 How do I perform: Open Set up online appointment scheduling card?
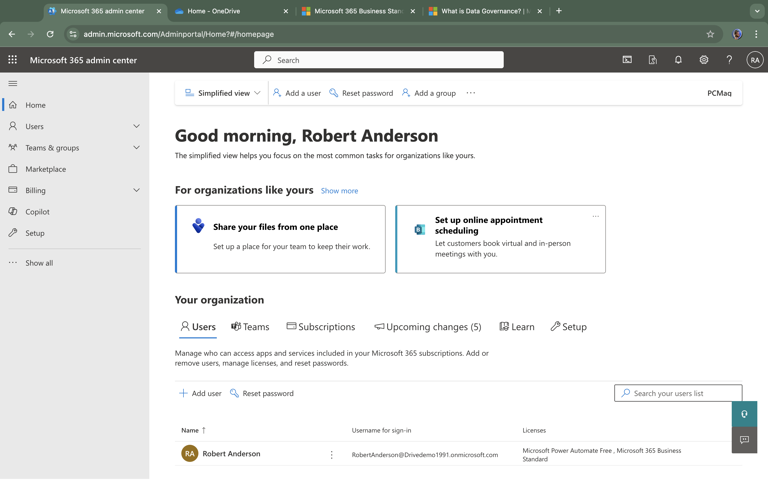click(501, 239)
